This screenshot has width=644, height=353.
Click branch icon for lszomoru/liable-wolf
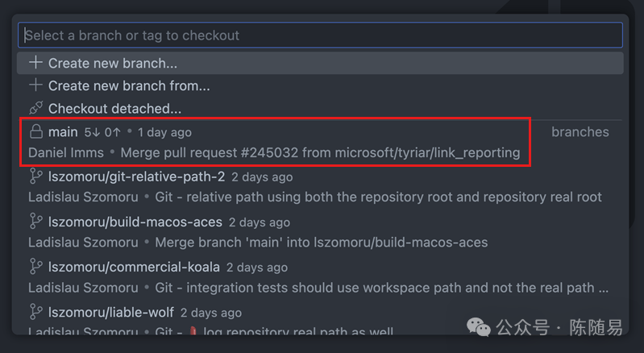pyautogui.click(x=35, y=312)
